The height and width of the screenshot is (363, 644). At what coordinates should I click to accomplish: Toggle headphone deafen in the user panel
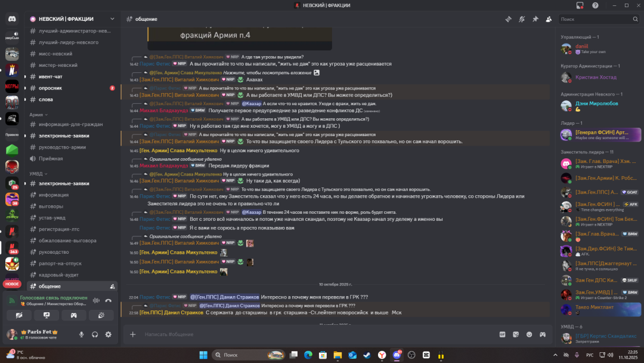click(x=95, y=334)
